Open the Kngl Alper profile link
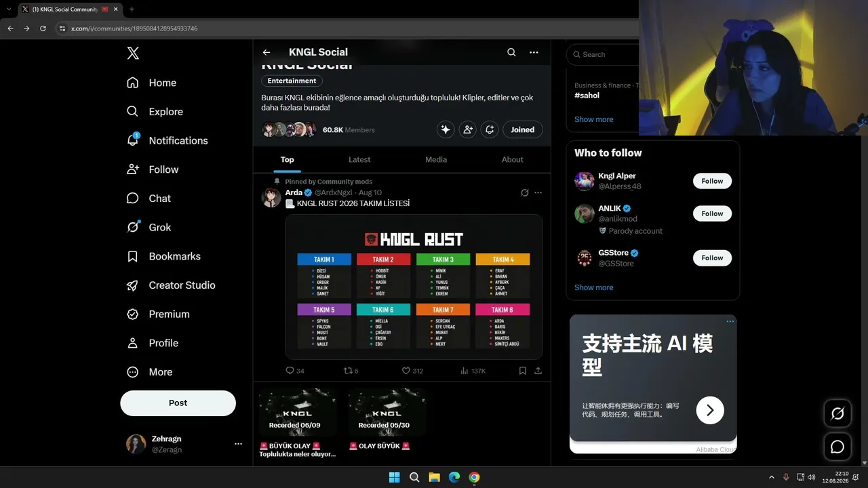 616,176
